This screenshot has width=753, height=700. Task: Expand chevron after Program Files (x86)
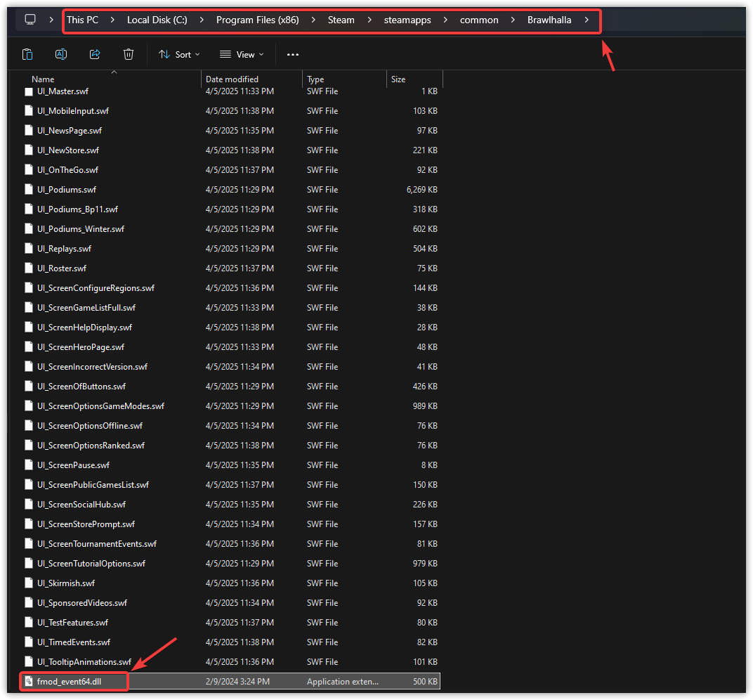point(313,20)
